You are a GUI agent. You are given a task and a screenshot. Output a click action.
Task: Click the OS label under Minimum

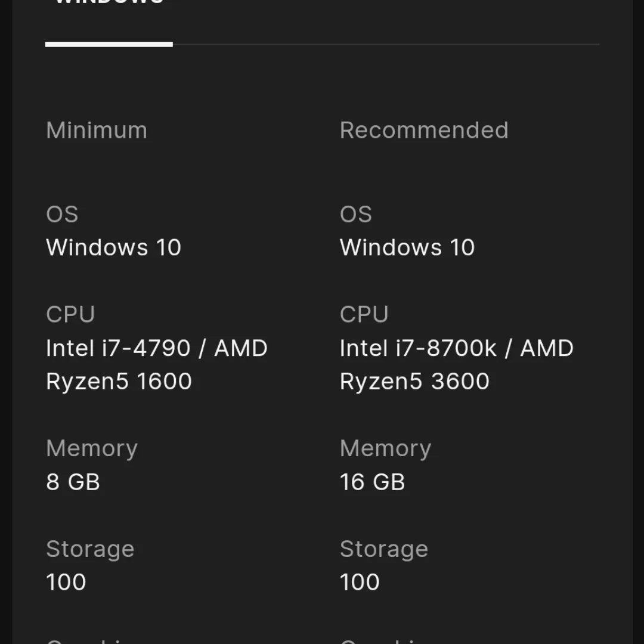[x=62, y=214]
